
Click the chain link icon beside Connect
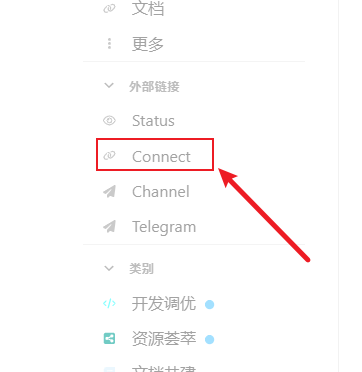[x=109, y=155]
